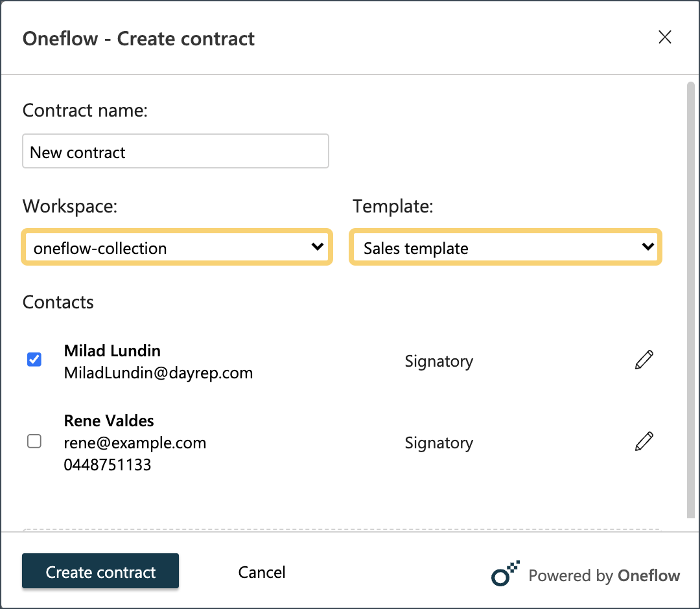Viewport: 700px width, 609px height.
Task: Click the Cancel button
Action: (262, 573)
